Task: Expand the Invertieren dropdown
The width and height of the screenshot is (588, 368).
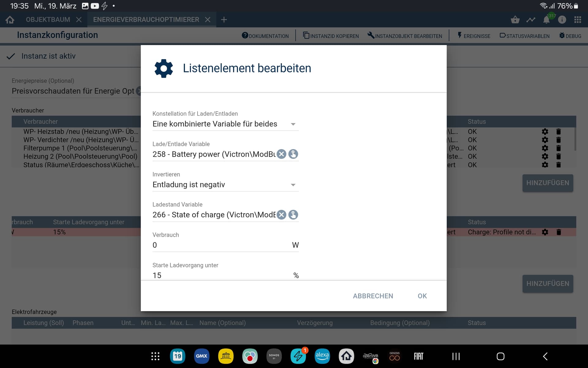Action: [225, 185]
